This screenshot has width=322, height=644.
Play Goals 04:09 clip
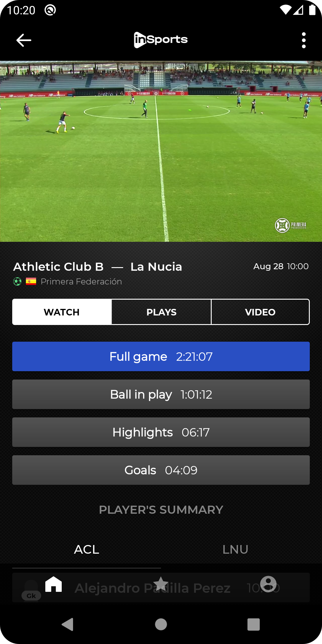point(161,470)
